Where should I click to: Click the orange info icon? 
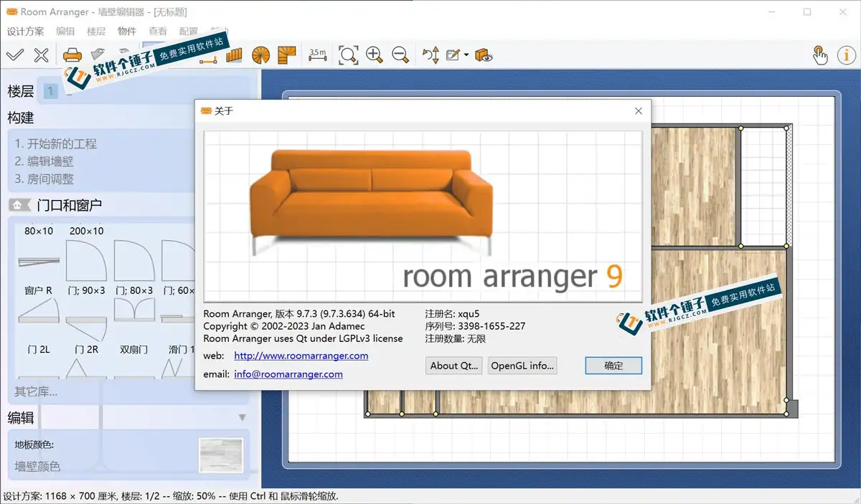pyautogui.click(x=845, y=54)
